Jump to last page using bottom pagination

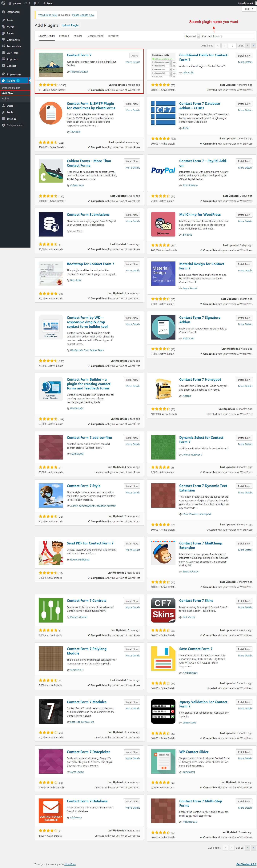point(253,847)
